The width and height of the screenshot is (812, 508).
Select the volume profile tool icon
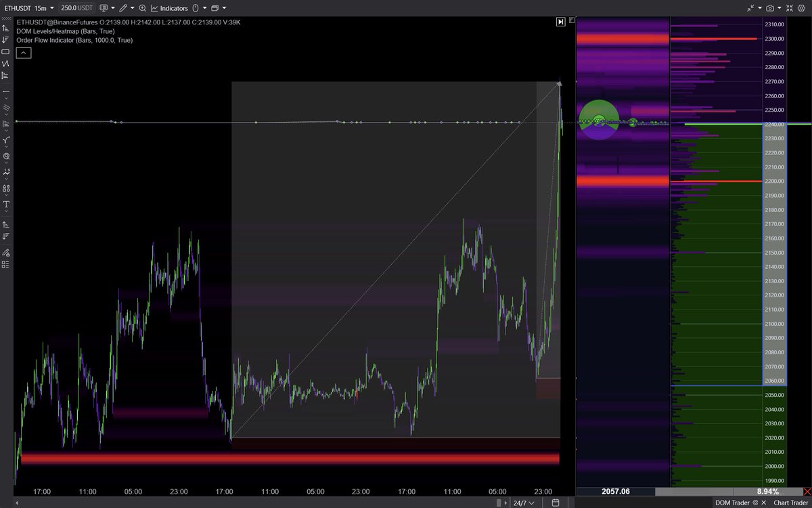[5, 75]
